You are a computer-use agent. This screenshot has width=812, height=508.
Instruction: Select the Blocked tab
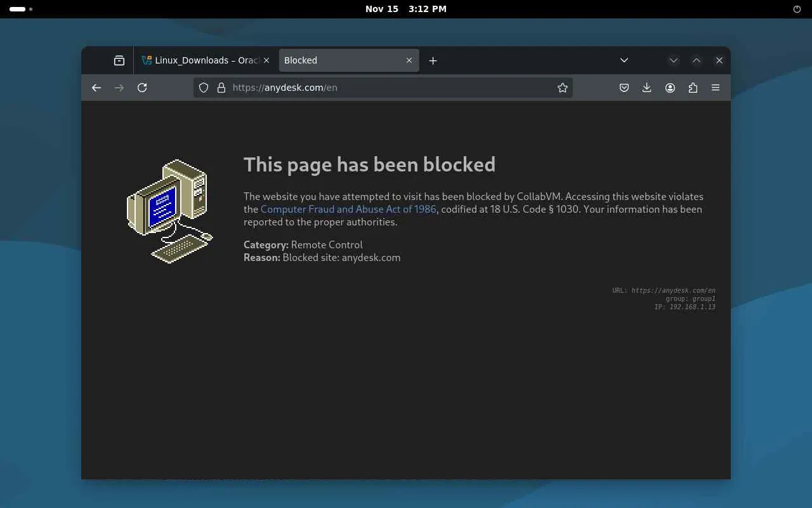pyautogui.click(x=349, y=60)
